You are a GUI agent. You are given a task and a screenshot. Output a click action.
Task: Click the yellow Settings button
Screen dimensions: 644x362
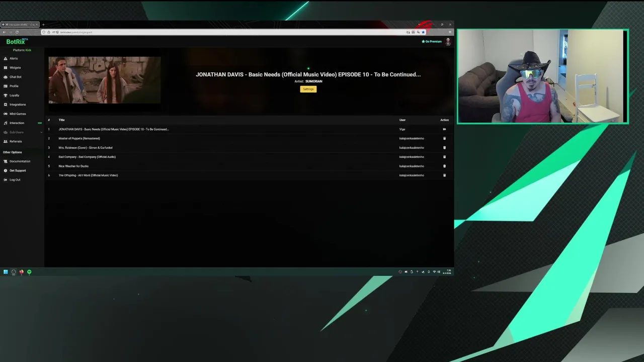coord(308,89)
